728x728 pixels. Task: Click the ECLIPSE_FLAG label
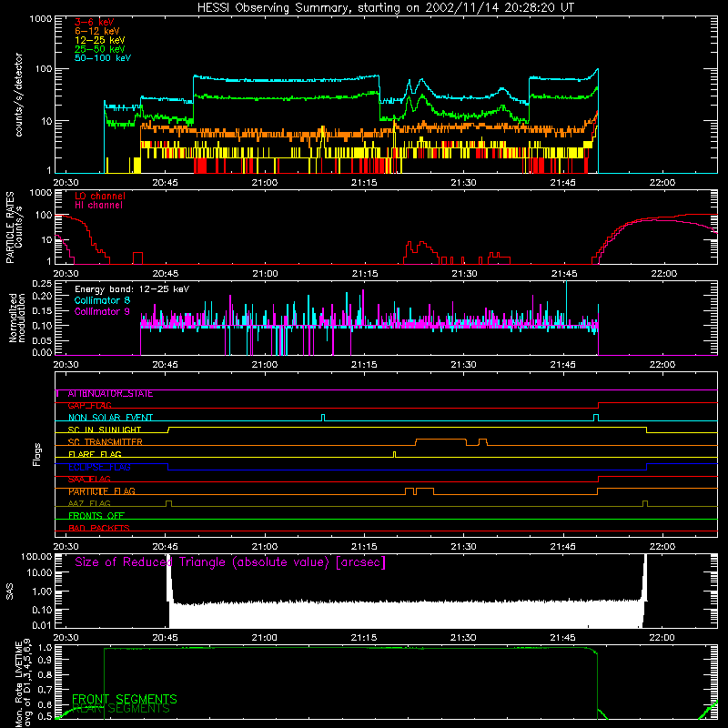click(x=99, y=467)
